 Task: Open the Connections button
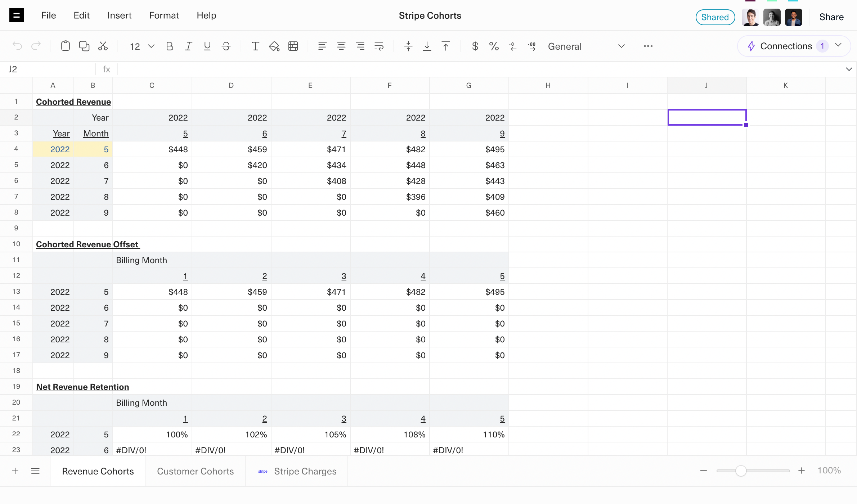tap(786, 46)
